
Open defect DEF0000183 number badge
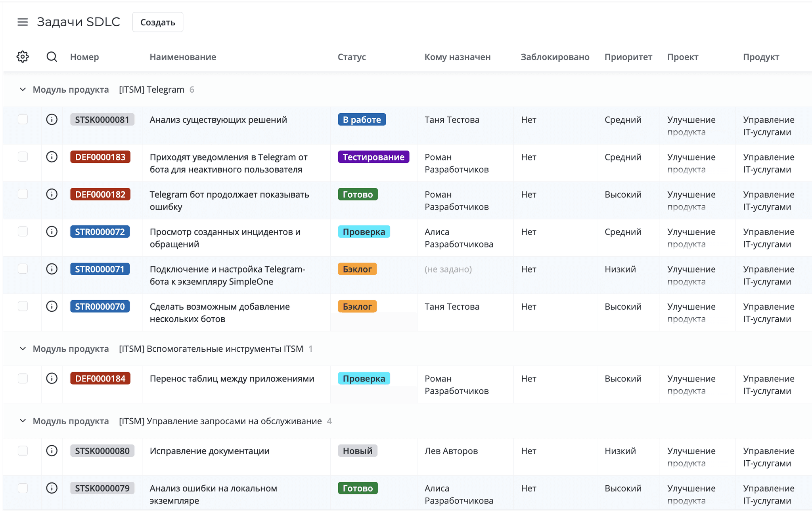click(100, 157)
